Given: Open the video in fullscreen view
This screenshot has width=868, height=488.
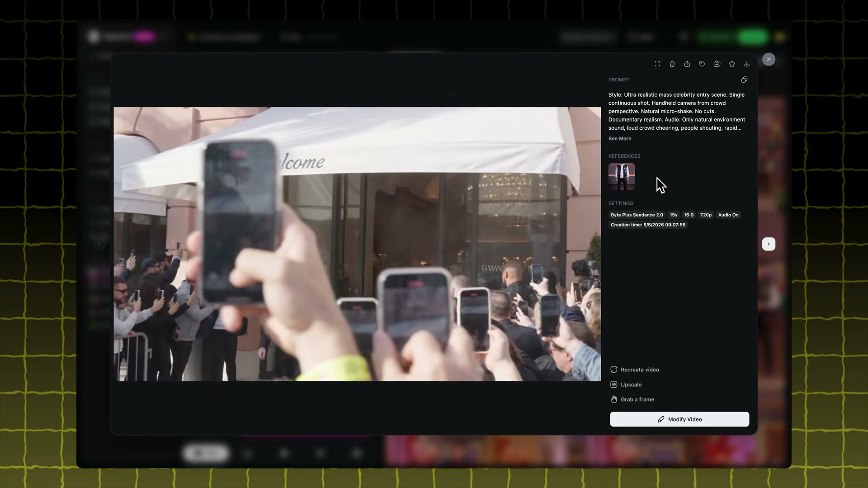Looking at the screenshot, I should tap(657, 64).
